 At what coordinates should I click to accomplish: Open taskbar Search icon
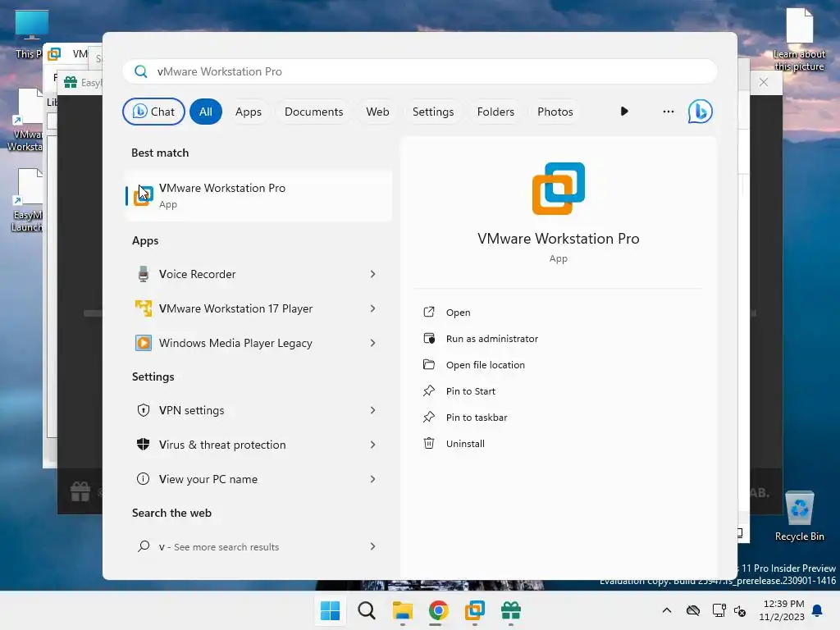367,610
